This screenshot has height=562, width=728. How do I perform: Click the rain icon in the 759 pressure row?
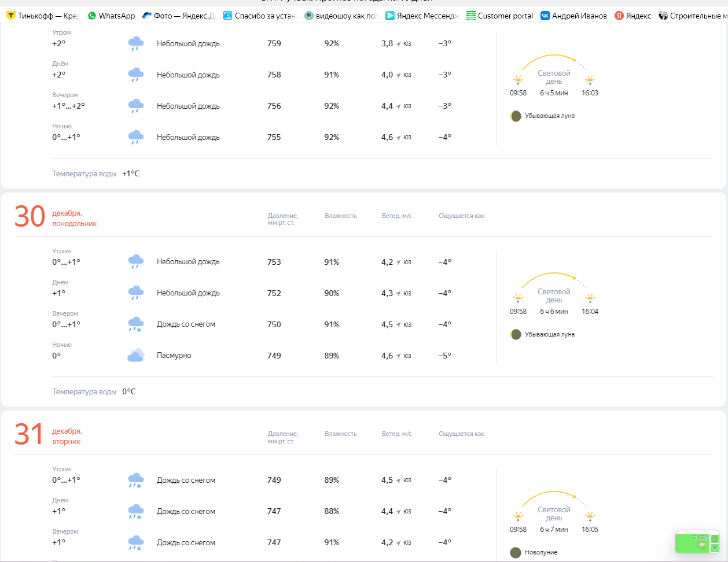click(136, 44)
